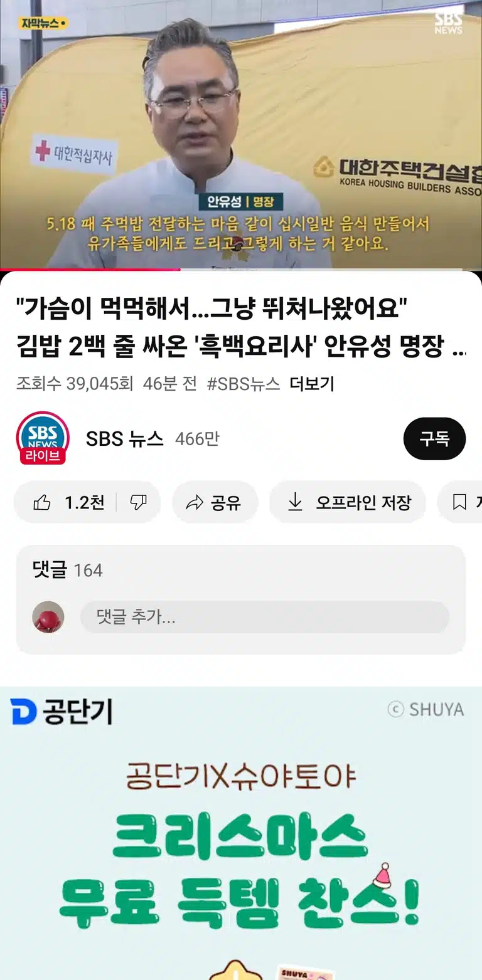
Task: Tap the thumbs-down dislike icon
Action: (x=138, y=502)
